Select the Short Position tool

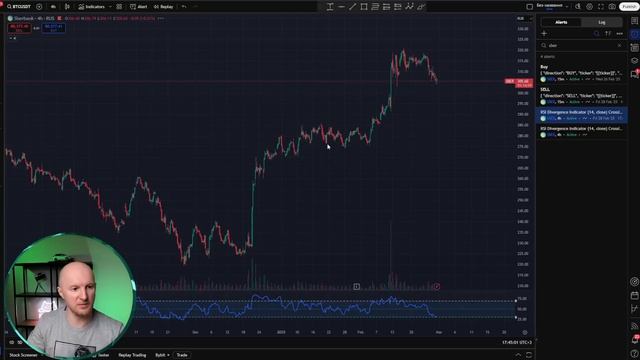(398, 7)
